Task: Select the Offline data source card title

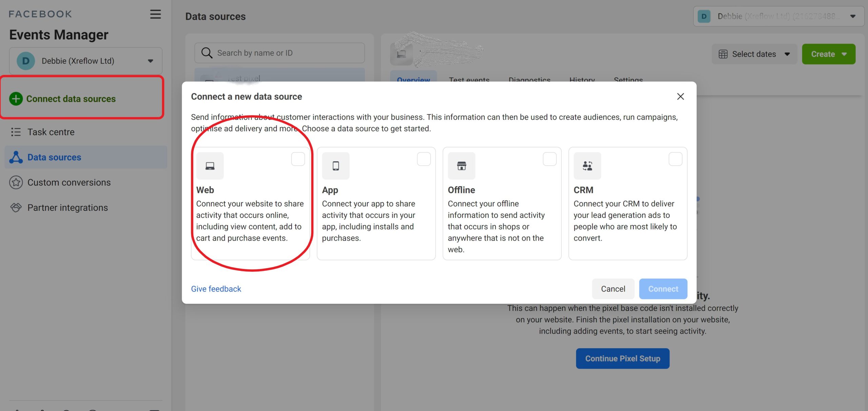Action: (461, 190)
